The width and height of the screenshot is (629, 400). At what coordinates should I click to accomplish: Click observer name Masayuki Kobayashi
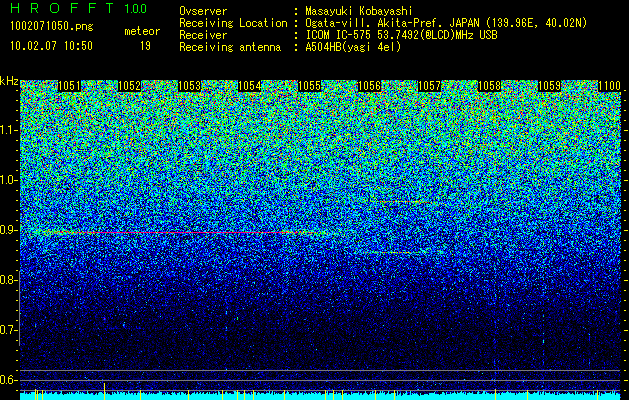(x=358, y=11)
